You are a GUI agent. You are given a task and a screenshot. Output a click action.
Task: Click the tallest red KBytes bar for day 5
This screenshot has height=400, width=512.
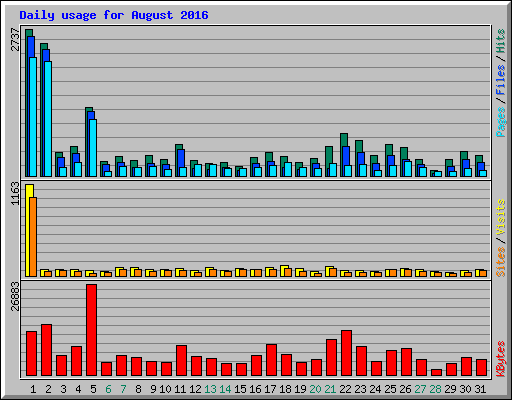tap(92, 330)
